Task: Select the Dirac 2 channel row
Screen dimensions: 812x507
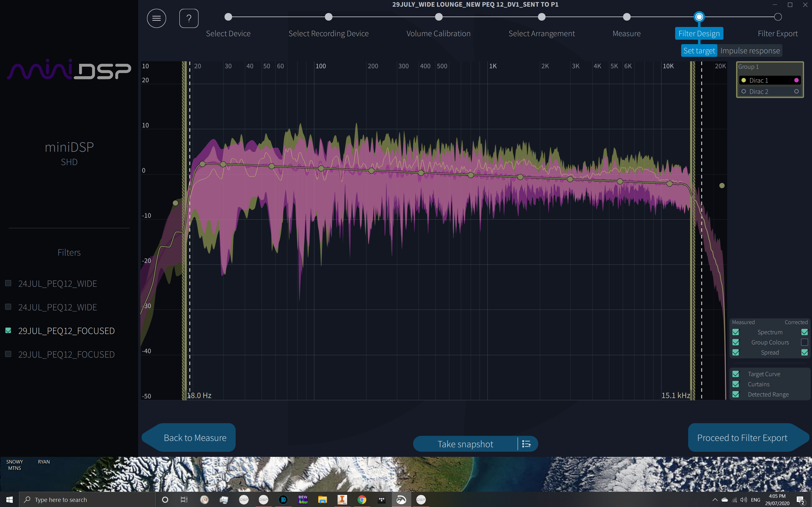Action: (x=770, y=91)
